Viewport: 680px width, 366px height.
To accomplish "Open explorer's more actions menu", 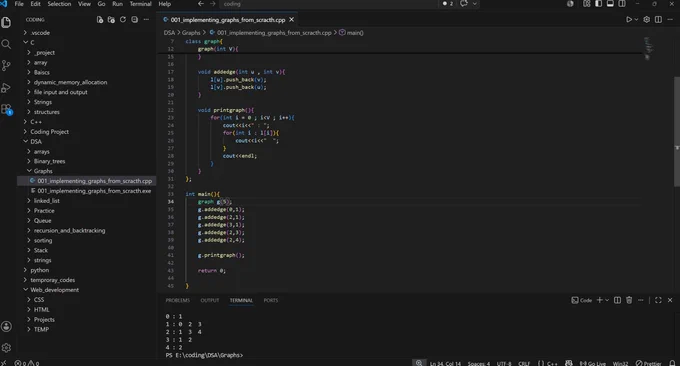I will tap(146, 20).
